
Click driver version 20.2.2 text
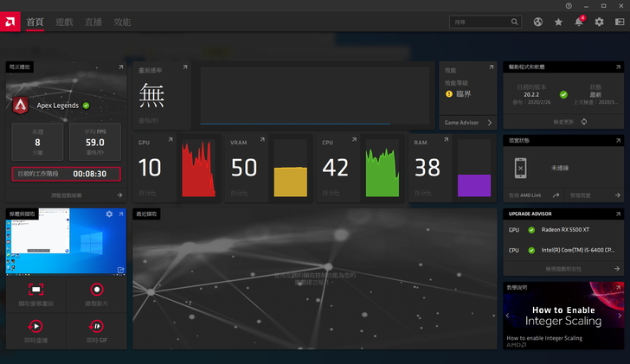(531, 95)
